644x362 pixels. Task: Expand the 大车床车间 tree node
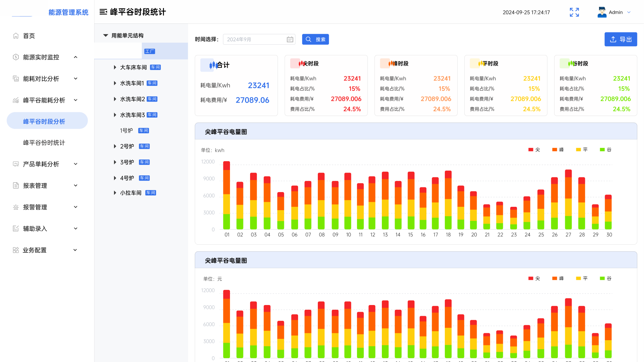[x=115, y=67]
